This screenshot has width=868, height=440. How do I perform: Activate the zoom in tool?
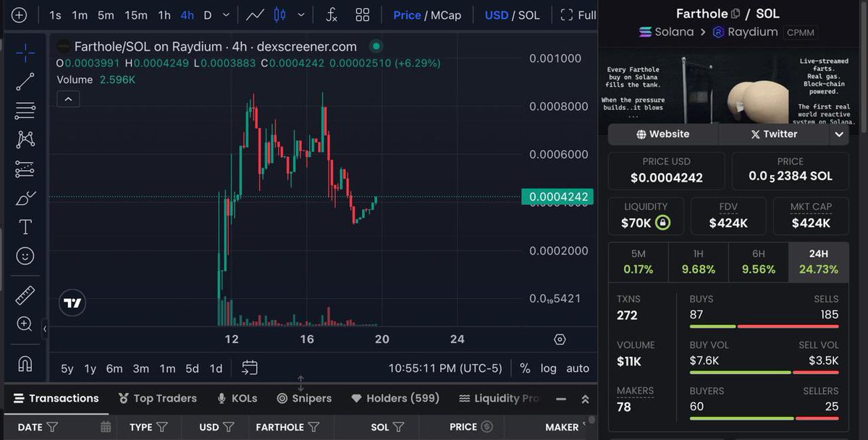coord(25,323)
